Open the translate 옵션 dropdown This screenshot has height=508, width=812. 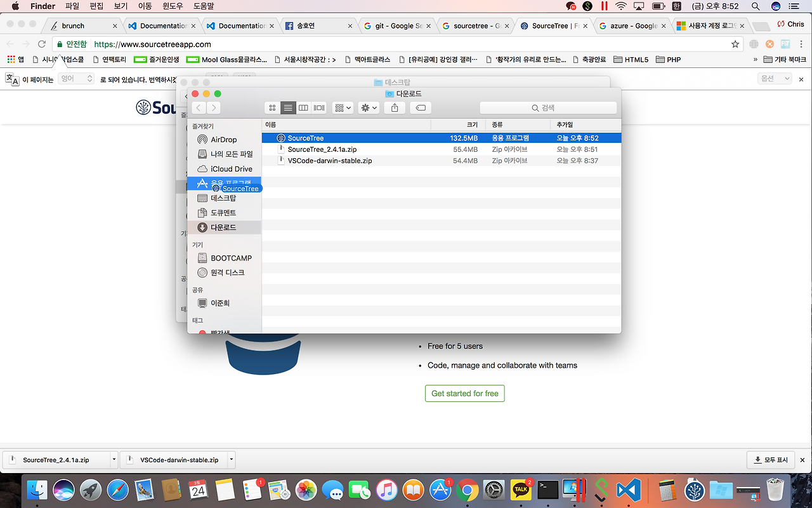coord(775,78)
